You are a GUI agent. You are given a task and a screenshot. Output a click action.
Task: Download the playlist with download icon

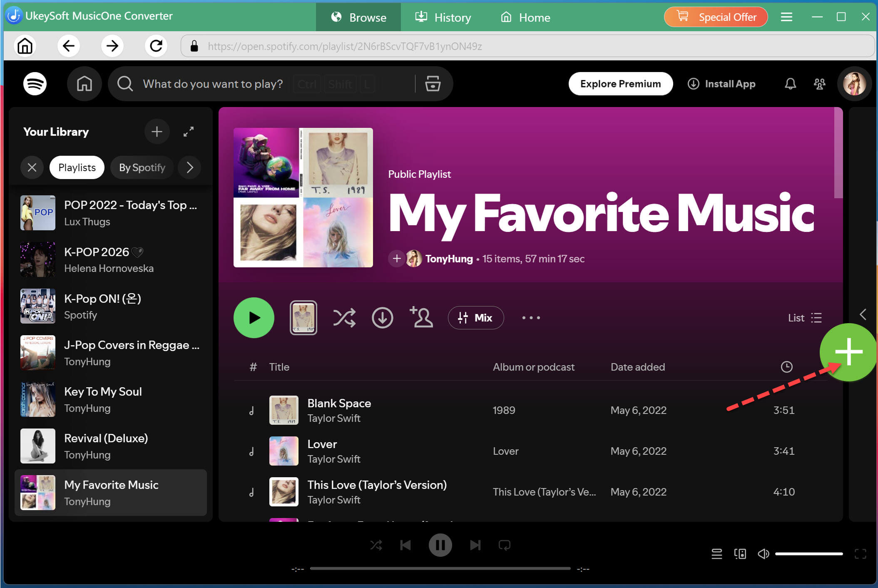[382, 318]
